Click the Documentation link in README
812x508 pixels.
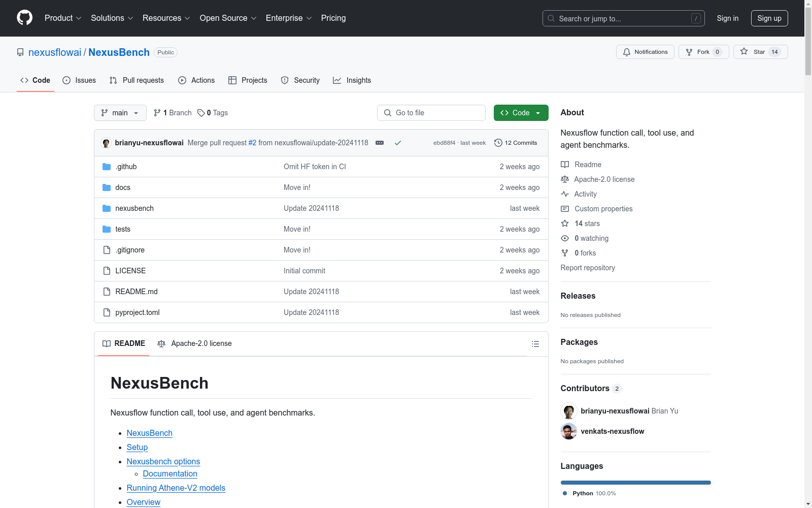point(170,474)
